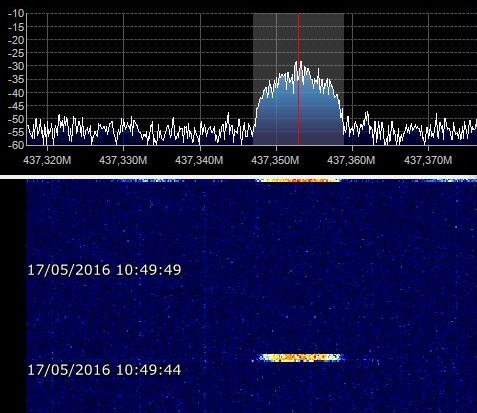Image resolution: width=477 pixels, height=413 pixels.
Task: Click the right edge of the gray filter band
Action: click(x=344, y=79)
